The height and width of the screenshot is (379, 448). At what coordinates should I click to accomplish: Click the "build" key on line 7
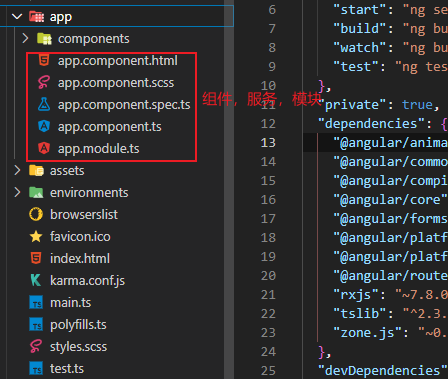(360, 29)
